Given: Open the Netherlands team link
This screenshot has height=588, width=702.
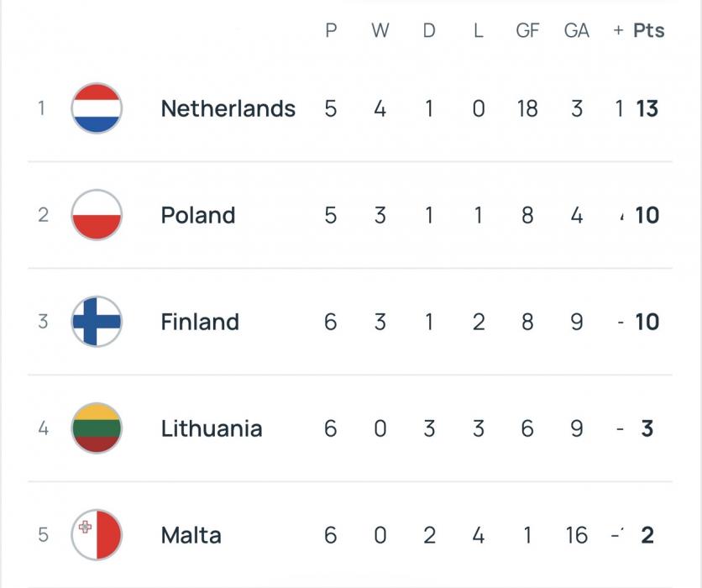Looking at the screenshot, I should pos(228,108).
